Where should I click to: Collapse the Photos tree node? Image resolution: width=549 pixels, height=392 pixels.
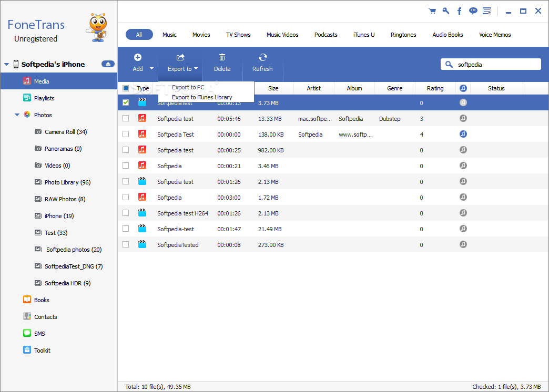pos(17,115)
